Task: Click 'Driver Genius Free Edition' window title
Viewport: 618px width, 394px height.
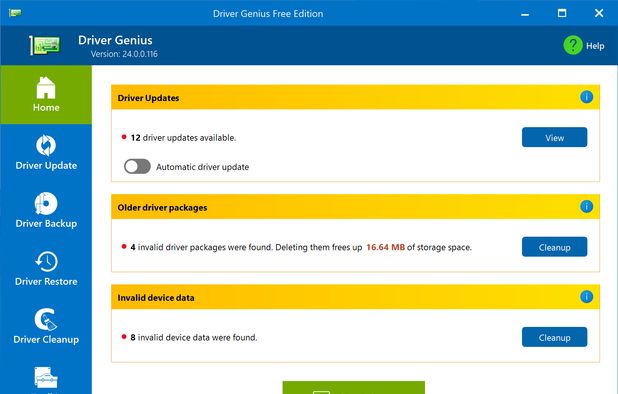Action: pyautogui.click(x=268, y=14)
